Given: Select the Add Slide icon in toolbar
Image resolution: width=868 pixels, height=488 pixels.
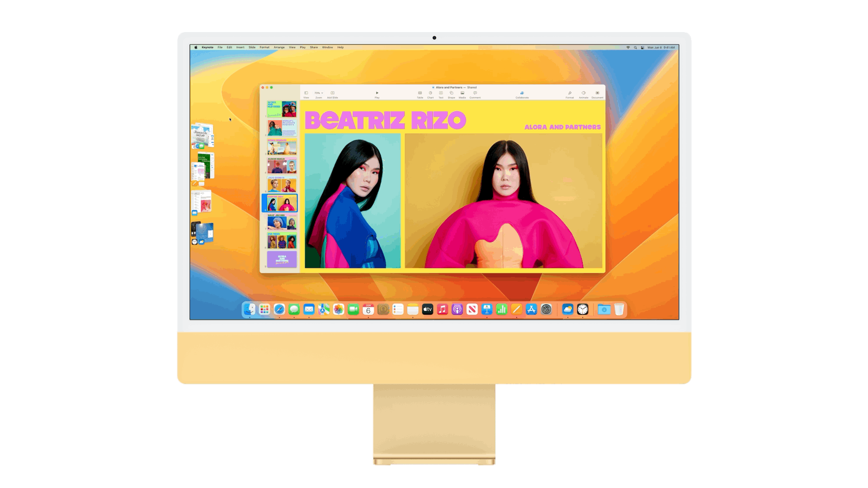Looking at the screenshot, I should click(x=333, y=93).
